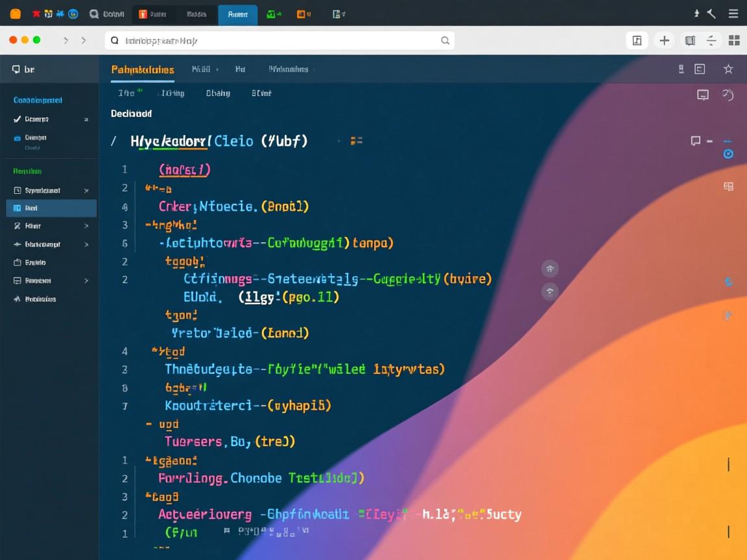Select the highlighted sidebar row with blue icon
This screenshot has height=560, width=747.
51,208
